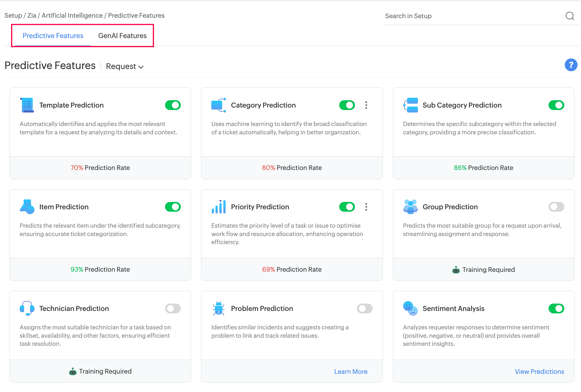Image resolution: width=581 pixels, height=392 pixels.
Task: Enable the Group Prediction toggle
Action: click(556, 207)
